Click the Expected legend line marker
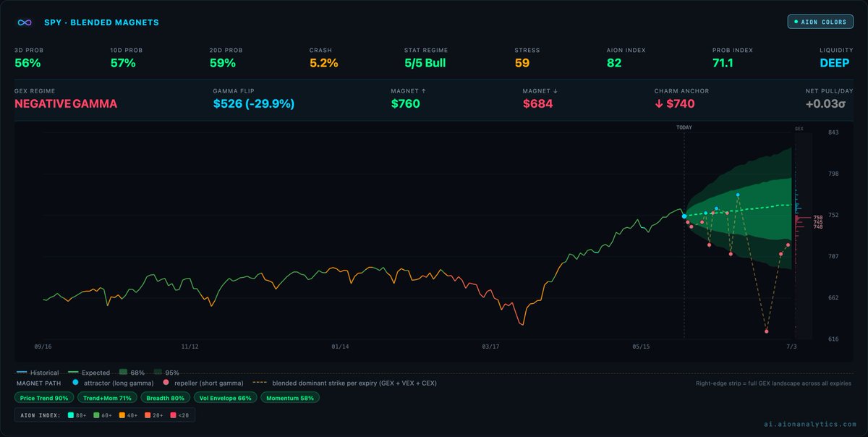This screenshot has height=437, width=868. point(75,373)
